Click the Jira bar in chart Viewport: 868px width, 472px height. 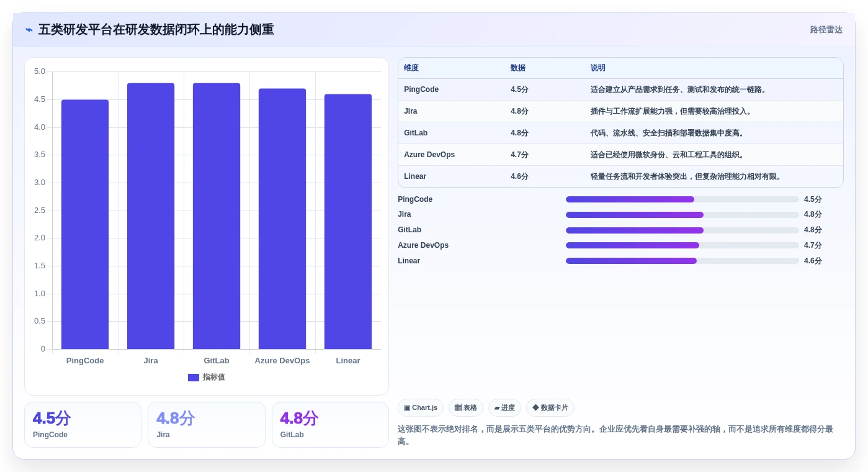click(x=151, y=216)
